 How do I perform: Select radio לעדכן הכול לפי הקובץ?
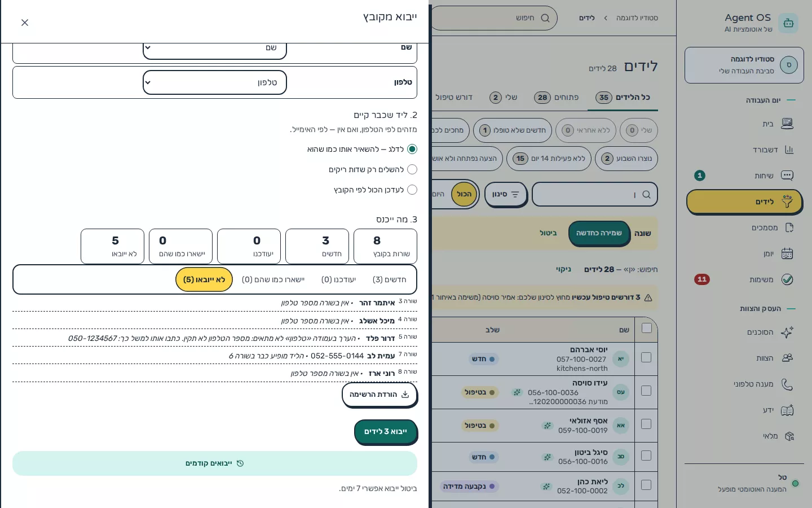tap(412, 190)
